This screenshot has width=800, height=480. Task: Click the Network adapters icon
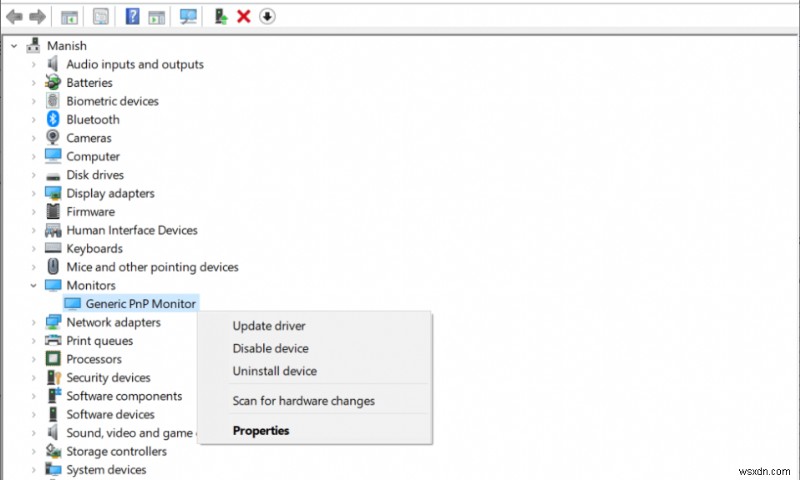tap(53, 322)
